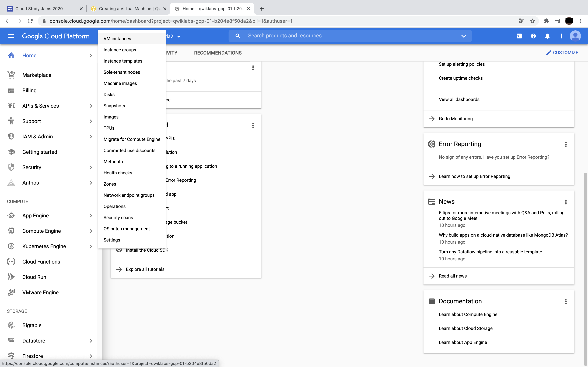This screenshot has width=588, height=367.
Task: Choose Snapshots in Compute Engine submenu
Action: 114,106
